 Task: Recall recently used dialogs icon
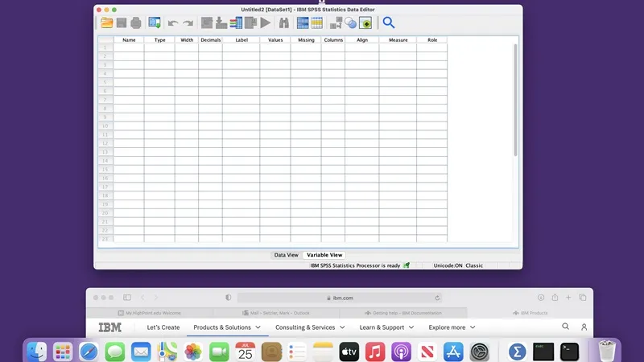155,23
